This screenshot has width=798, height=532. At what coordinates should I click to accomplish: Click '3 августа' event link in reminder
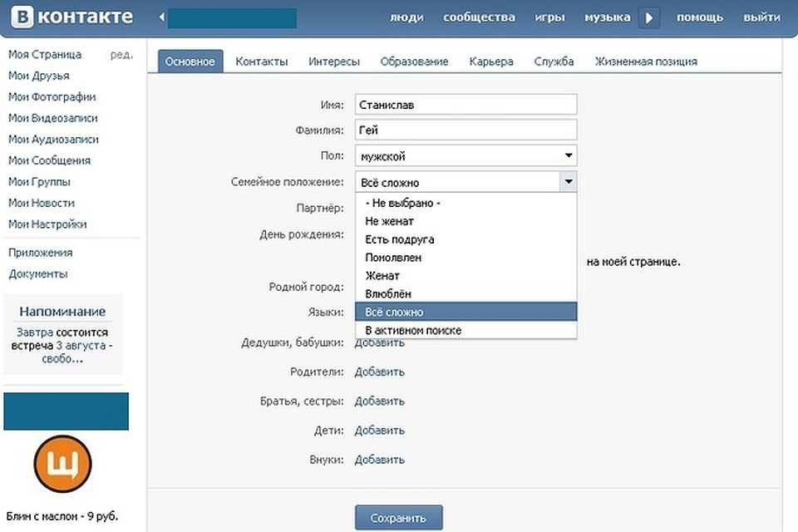(81, 345)
